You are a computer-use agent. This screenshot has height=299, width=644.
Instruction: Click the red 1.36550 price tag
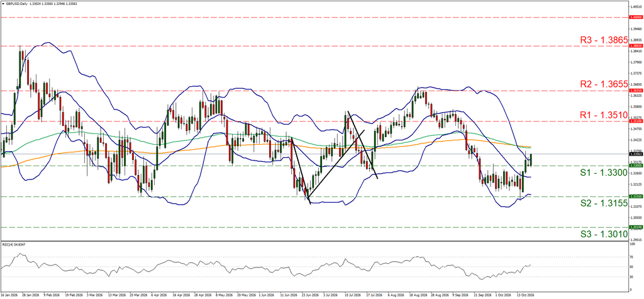[x=635, y=90]
